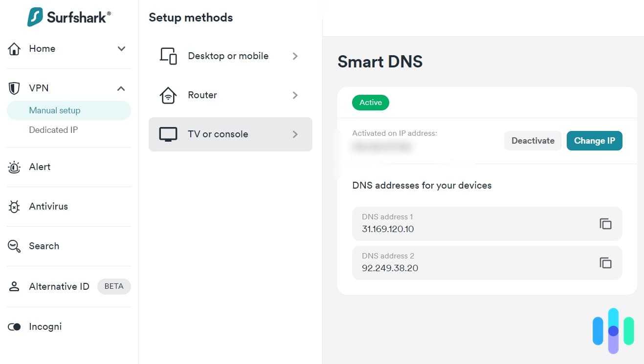Expand the Home section chevron

point(121,49)
